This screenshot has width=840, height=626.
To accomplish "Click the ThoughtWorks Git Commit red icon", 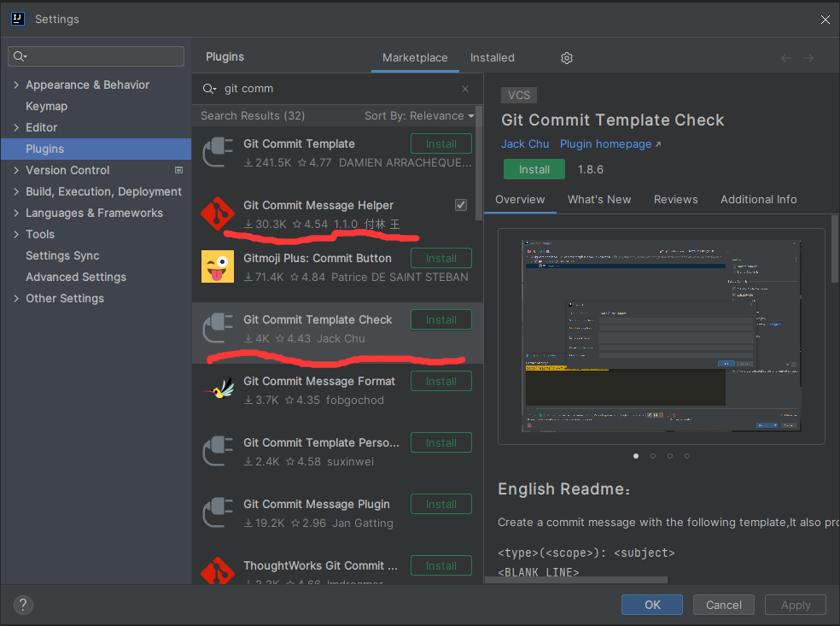I will coord(218,570).
